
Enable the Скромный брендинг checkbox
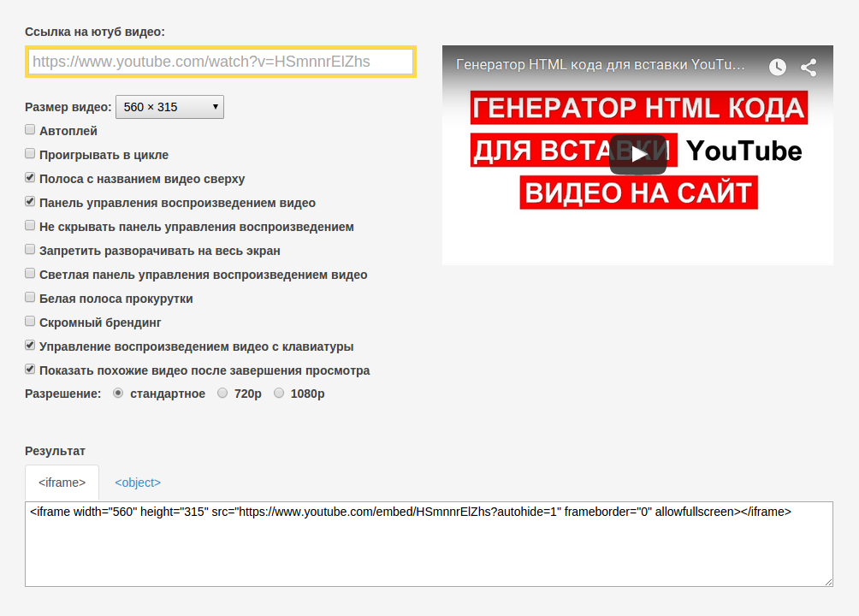(x=30, y=321)
